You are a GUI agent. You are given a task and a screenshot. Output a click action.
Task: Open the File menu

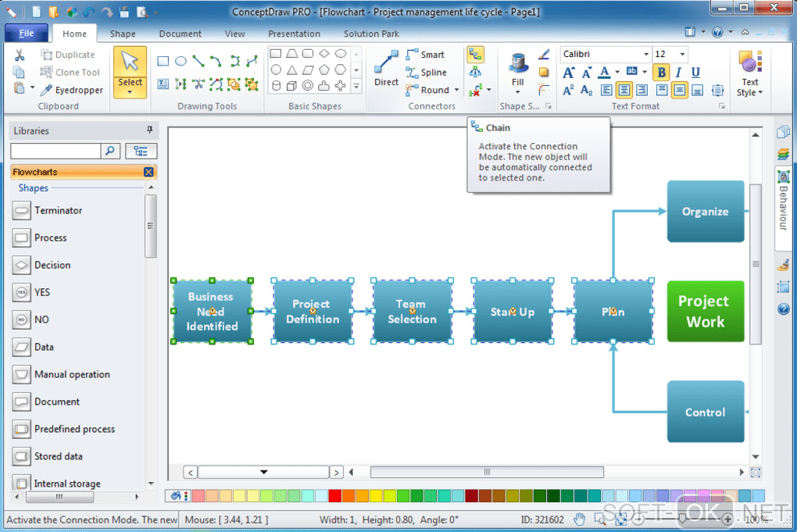point(27,33)
